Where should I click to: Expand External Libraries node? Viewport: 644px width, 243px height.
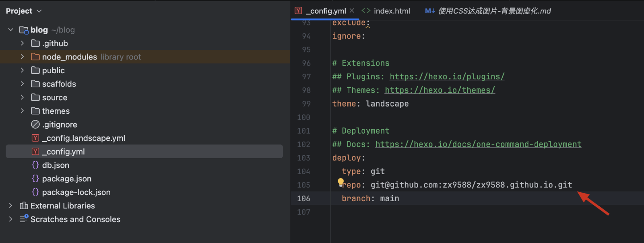coord(11,206)
